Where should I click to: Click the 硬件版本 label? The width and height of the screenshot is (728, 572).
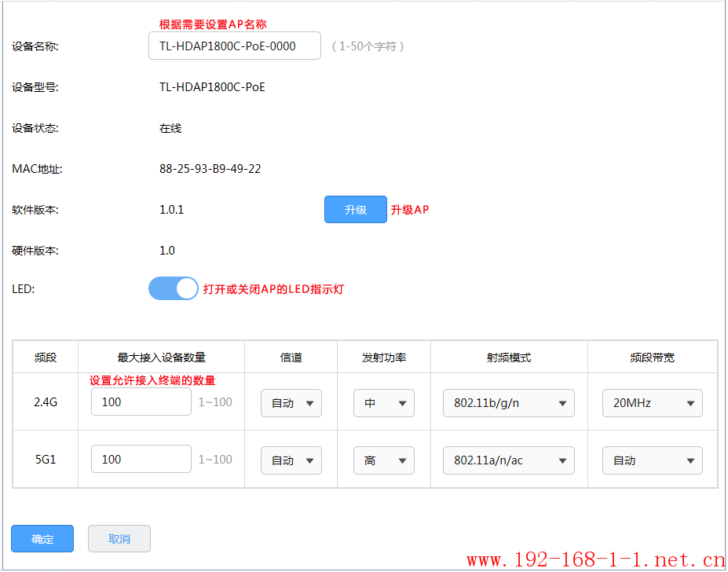(35, 251)
